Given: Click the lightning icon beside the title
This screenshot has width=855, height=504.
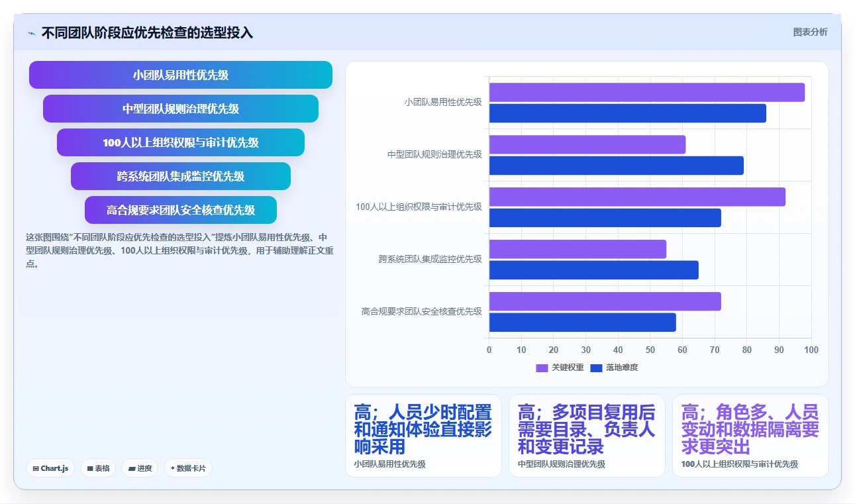Looking at the screenshot, I should pyautogui.click(x=31, y=33).
